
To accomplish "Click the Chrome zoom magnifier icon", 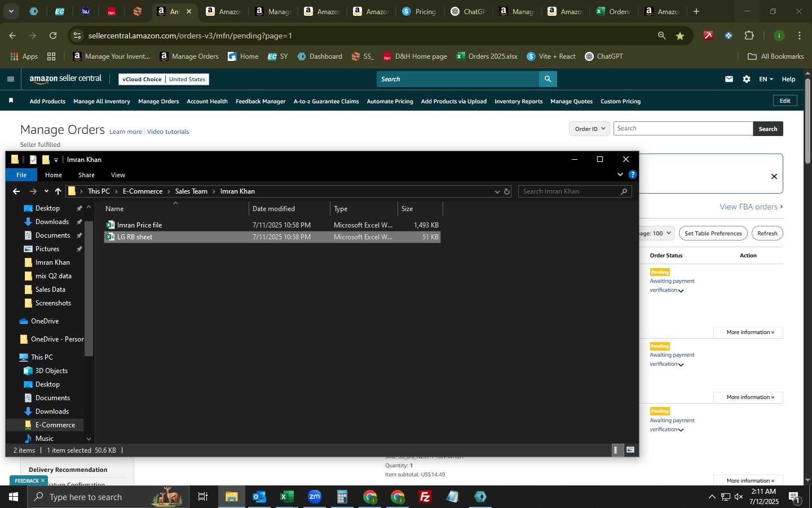I will point(661,36).
